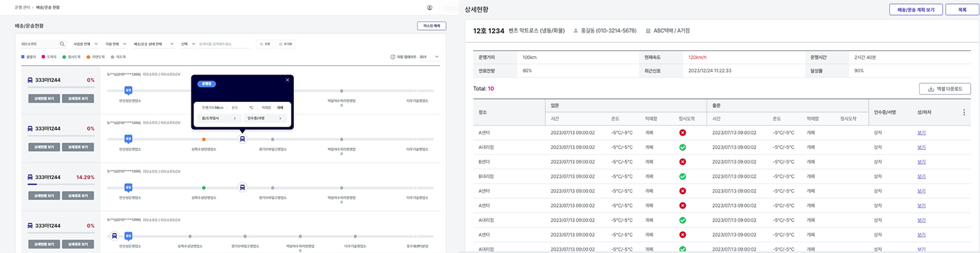980x253 pixels.
Task: Expand the 거점 전체 dropdown
Action: [x=116, y=44]
